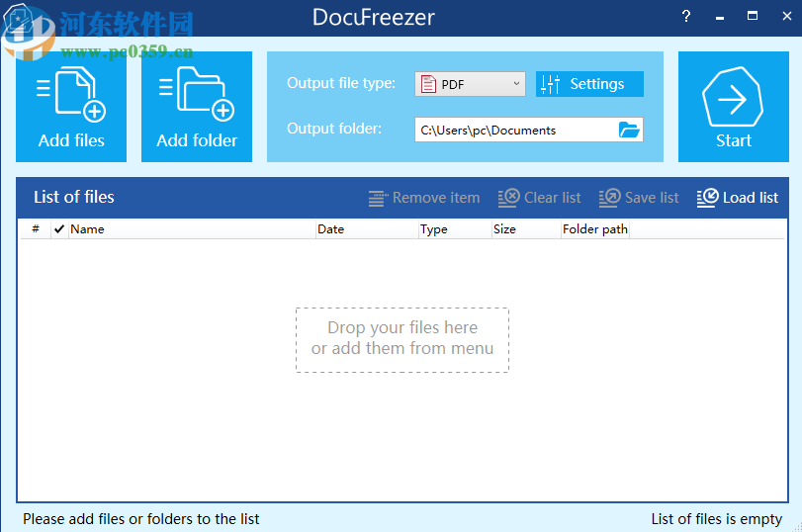
Task: Open the Settings button with sliders icon
Action: pos(589,84)
